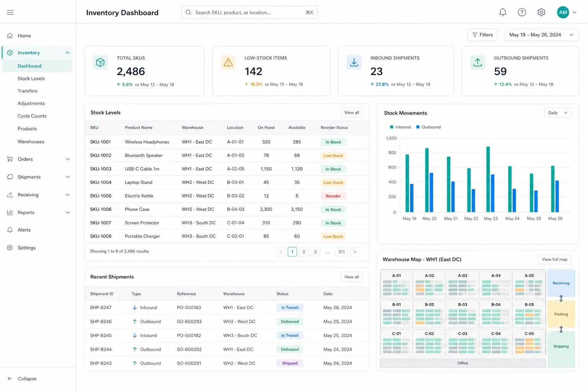Click the Filters button

pos(482,35)
